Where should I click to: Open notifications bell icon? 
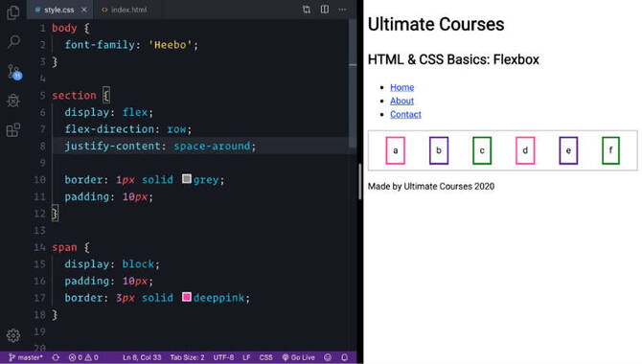tap(344, 357)
